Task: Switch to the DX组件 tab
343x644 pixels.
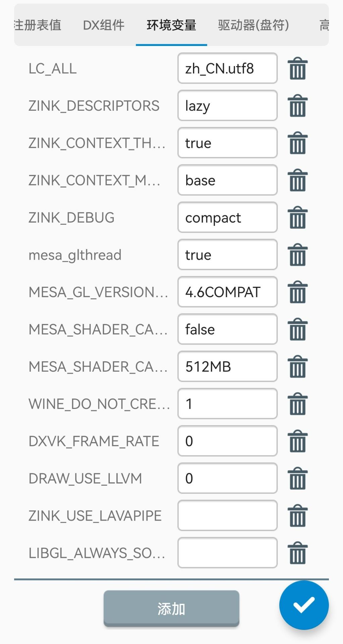Action: point(104,25)
